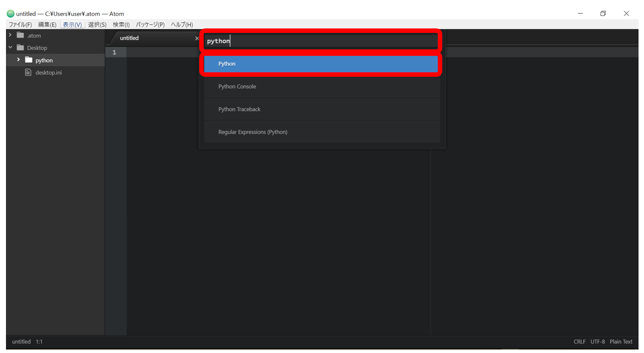Pick Regular Expressions (Python) grammar
The width and height of the screenshot is (644, 353).
click(321, 132)
